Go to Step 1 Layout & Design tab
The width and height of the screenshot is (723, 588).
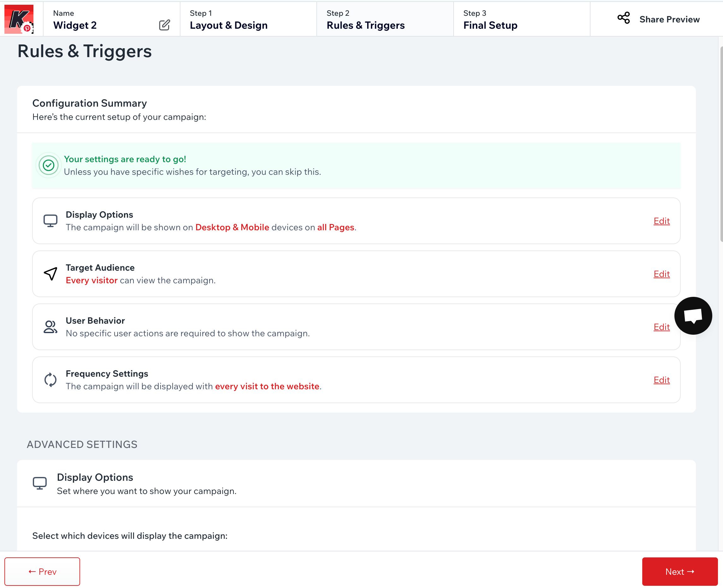(248, 19)
